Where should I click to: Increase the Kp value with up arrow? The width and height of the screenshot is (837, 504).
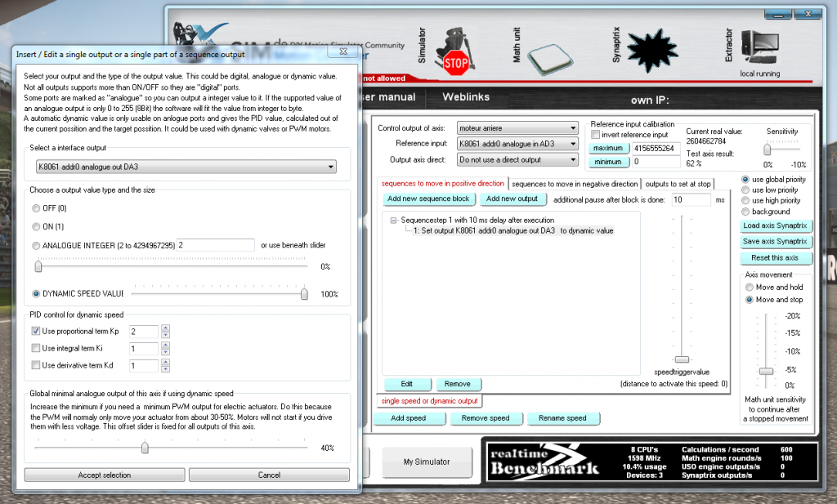(165, 328)
